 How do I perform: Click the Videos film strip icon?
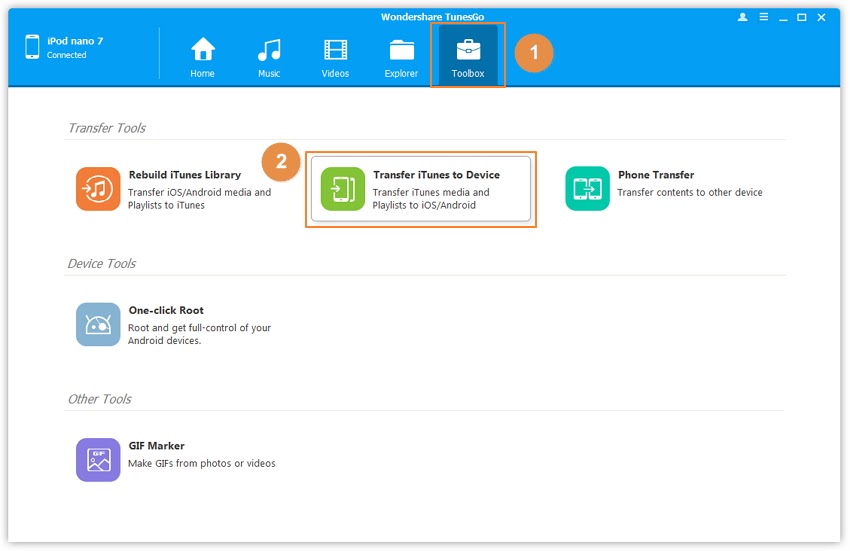[x=336, y=50]
